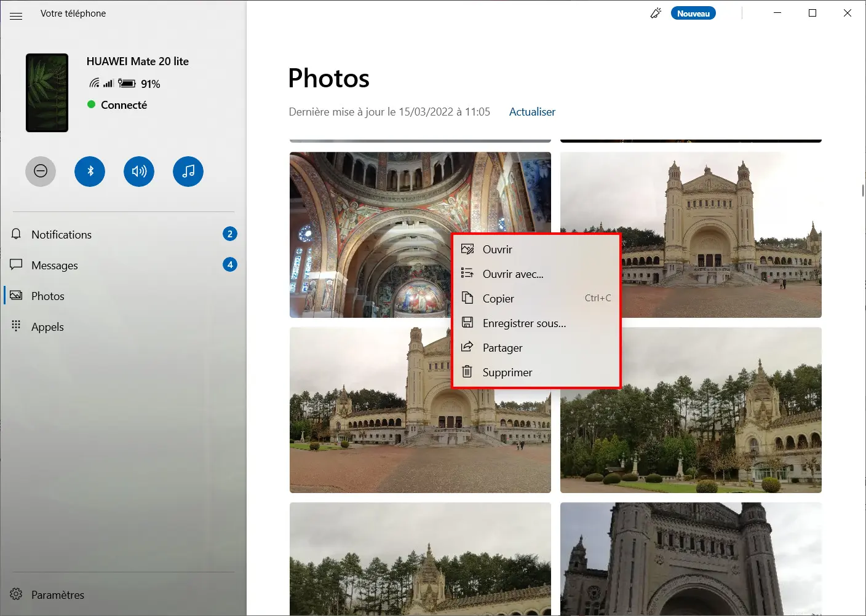This screenshot has width=866, height=616.
Task: Choose Enregistrer sous... in context menu
Action: [536, 323]
